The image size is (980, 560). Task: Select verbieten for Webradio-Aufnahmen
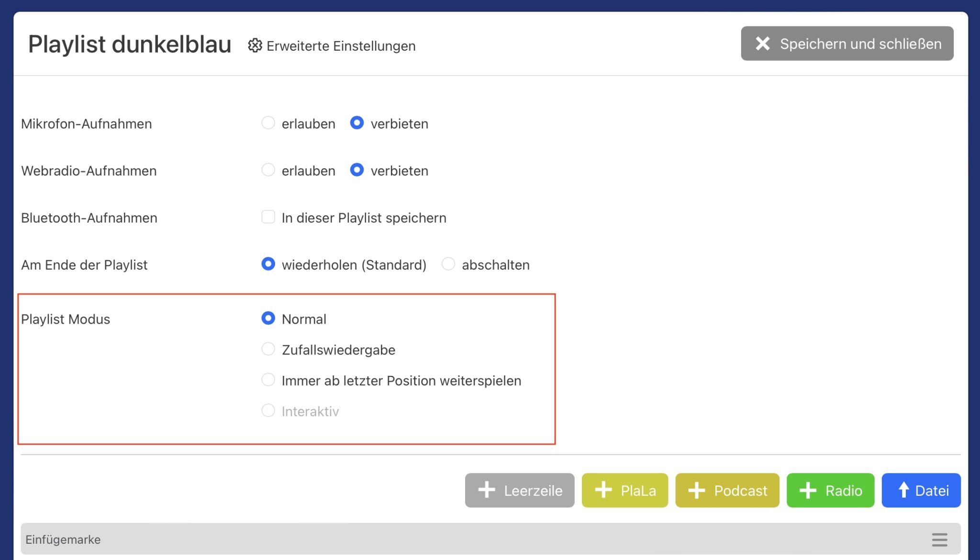357,170
